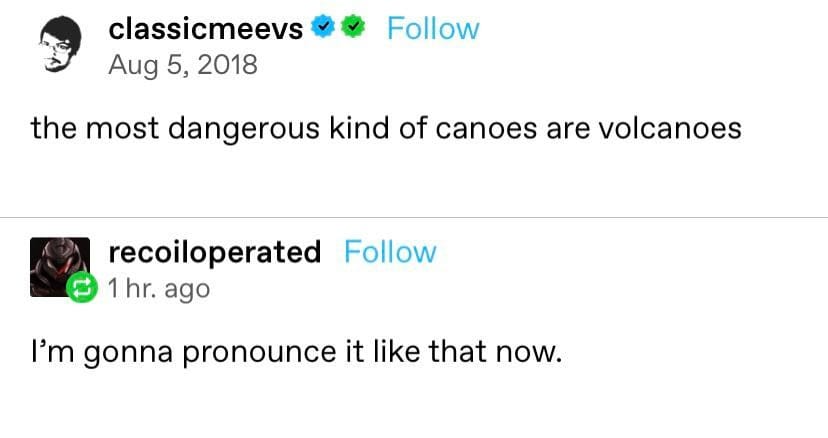828x438 pixels.
Task: Follow classicmeevs
Action: [433, 29]
